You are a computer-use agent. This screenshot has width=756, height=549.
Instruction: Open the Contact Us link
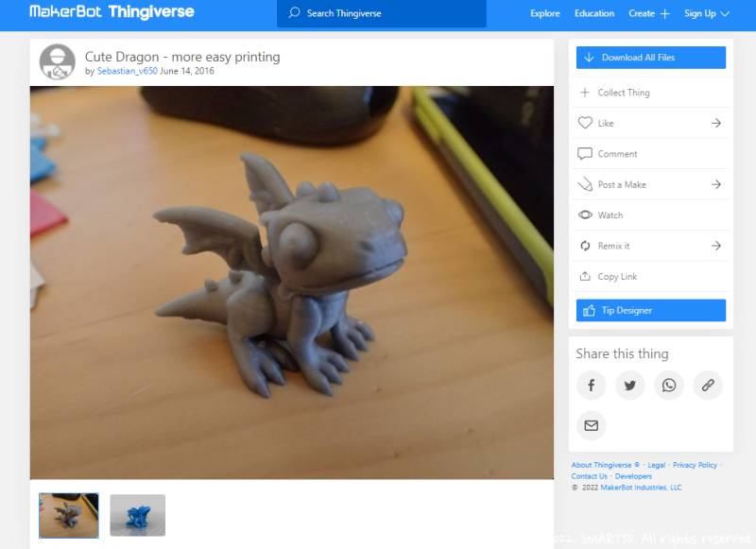click(589, 476)
